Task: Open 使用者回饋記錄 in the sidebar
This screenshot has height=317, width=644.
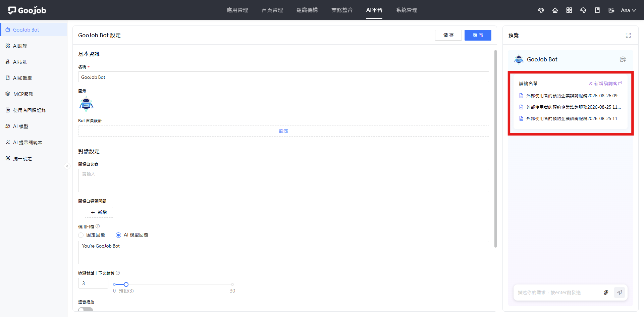Action: 34,110
